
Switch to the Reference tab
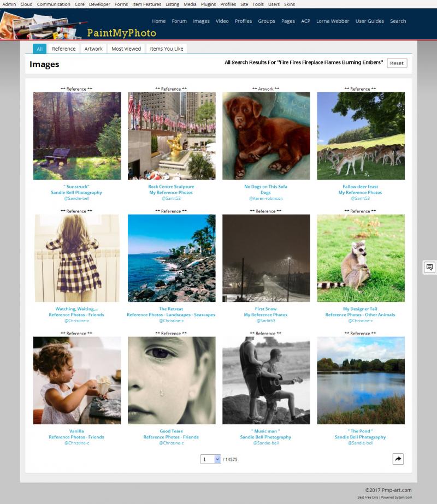(64, 49)
